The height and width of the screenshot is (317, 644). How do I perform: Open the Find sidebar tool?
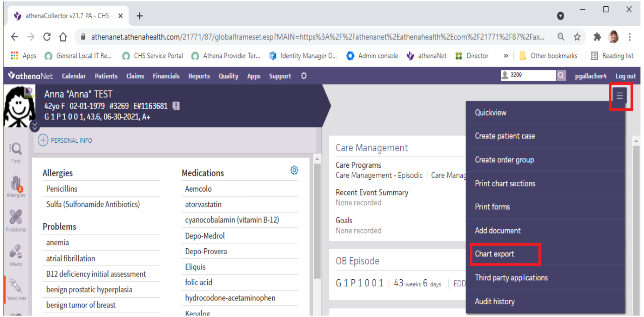pos(16,153)
